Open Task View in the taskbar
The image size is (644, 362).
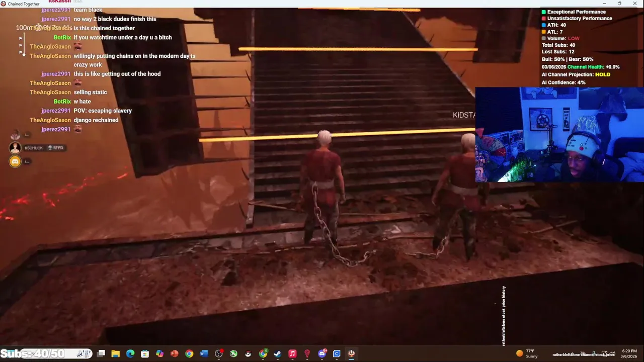101,353
